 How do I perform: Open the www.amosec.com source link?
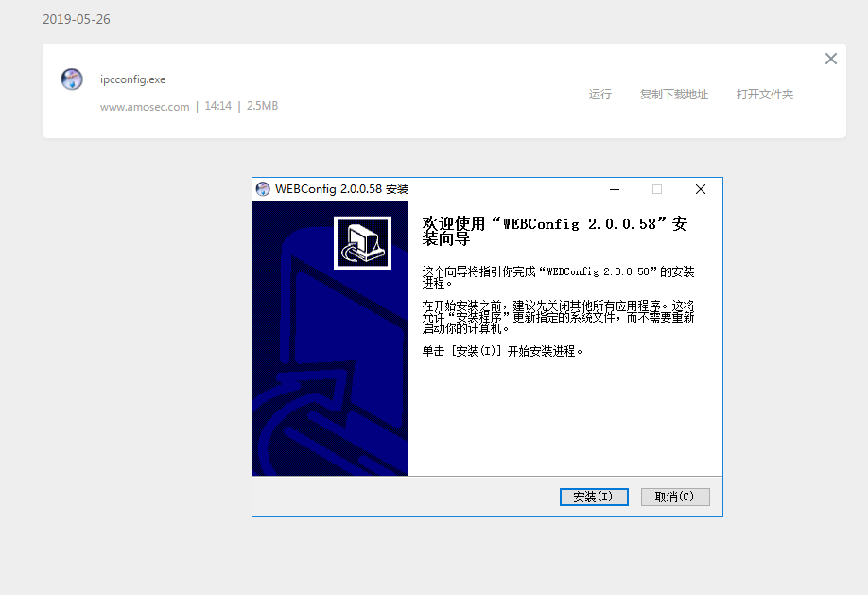[x=145, y=106]
